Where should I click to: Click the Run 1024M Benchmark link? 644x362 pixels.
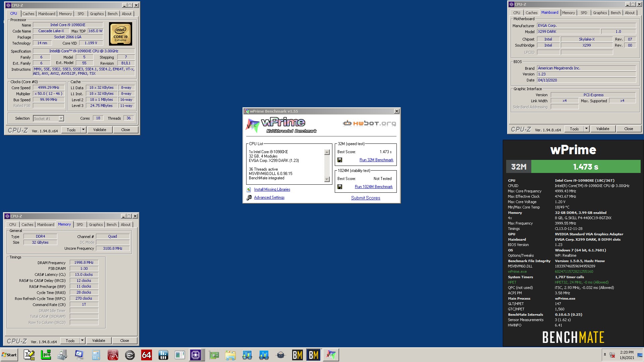click(374, 187)
